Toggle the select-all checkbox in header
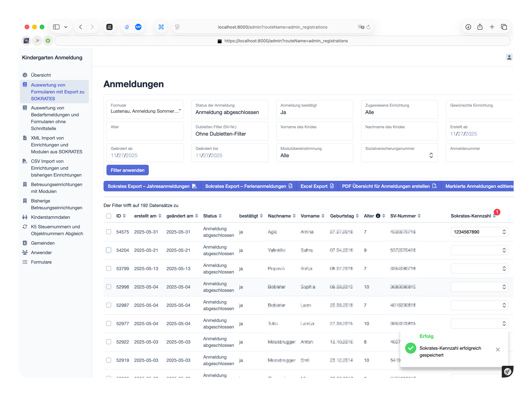This screenshot has height=396, width=532. click(109, 216)
